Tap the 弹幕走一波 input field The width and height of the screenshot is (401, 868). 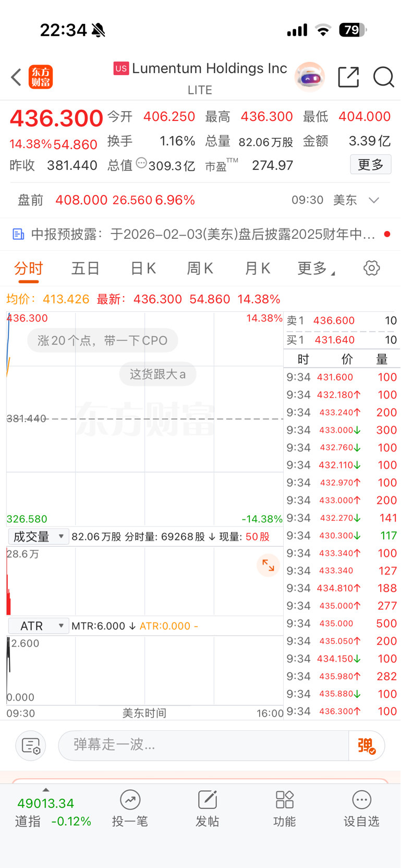pyautogui.click(x=203, y=746)
